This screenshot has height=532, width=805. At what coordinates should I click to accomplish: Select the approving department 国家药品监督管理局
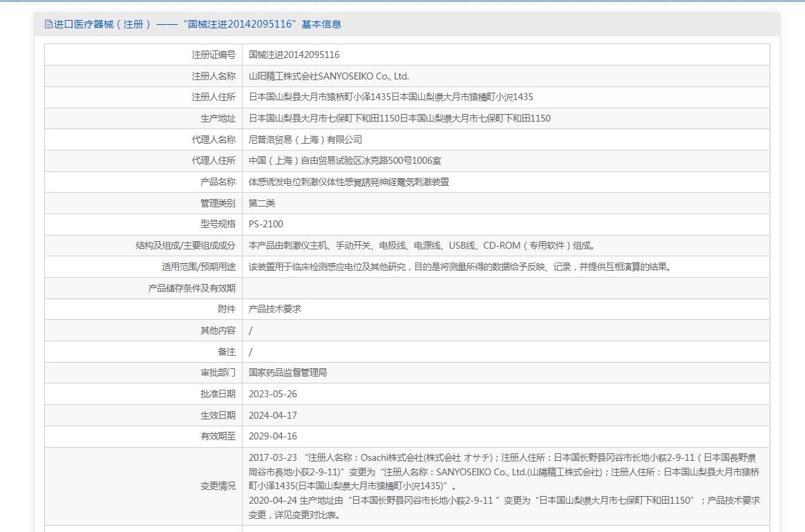(x=287, y=373)
